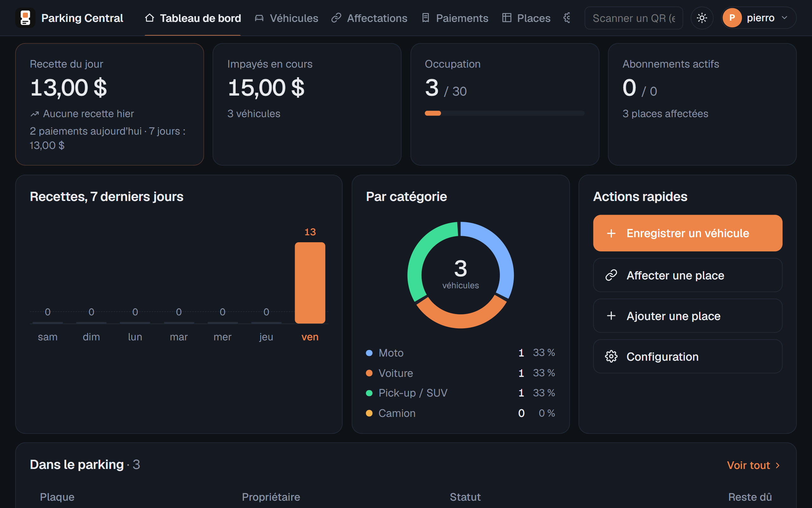The width and height of the screenshot is (812, 508).
Task: Click the Impayés en cours card
Action: 307,104
